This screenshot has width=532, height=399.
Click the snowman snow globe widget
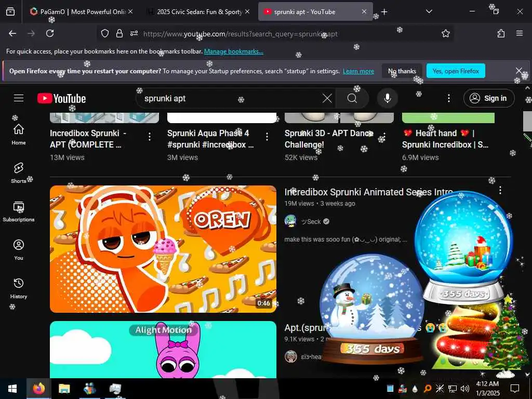[372, 309]
